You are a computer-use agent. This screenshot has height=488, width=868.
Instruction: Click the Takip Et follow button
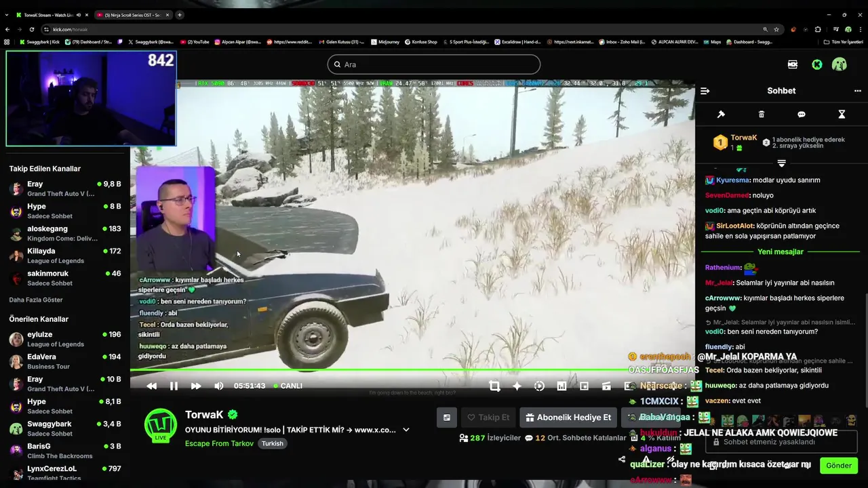488,418
